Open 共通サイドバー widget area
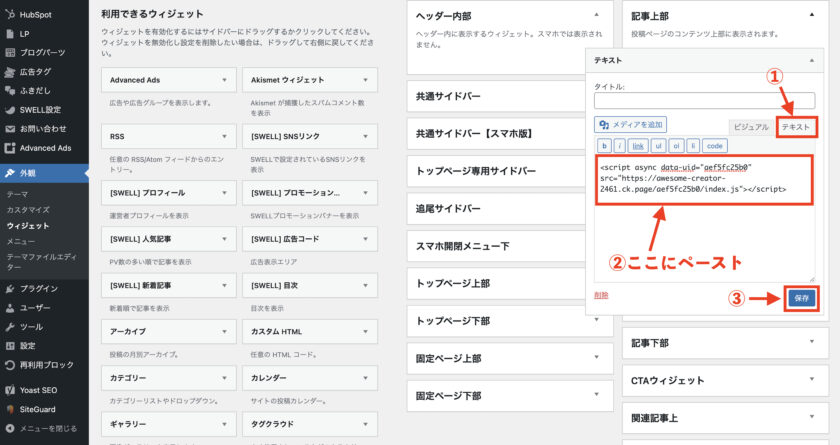Viewport: 840px width, 445px height. tap(496, 96)
